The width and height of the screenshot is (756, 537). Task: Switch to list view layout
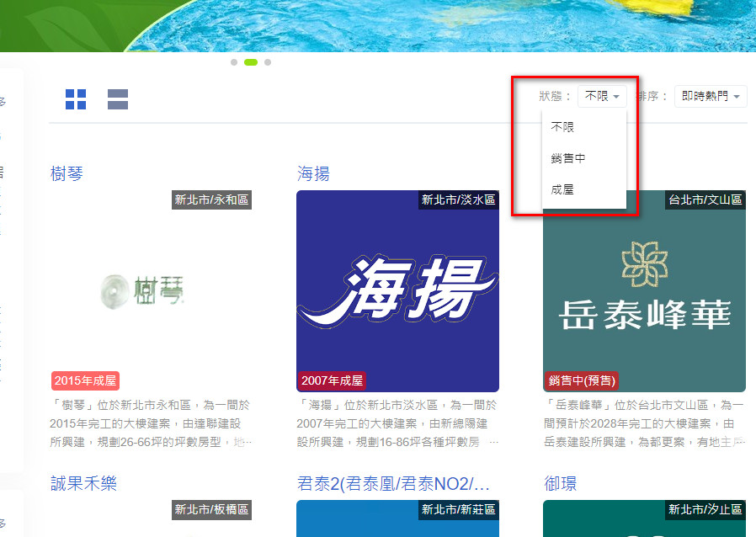click(118, 99)
